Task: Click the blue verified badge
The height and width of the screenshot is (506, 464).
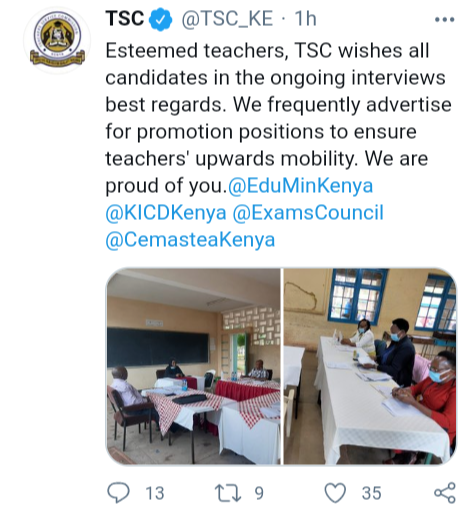Action: [160, 19]
